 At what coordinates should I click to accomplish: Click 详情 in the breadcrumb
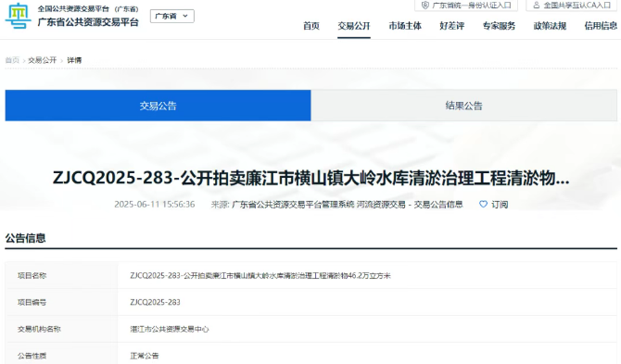[x=74, y=60]
